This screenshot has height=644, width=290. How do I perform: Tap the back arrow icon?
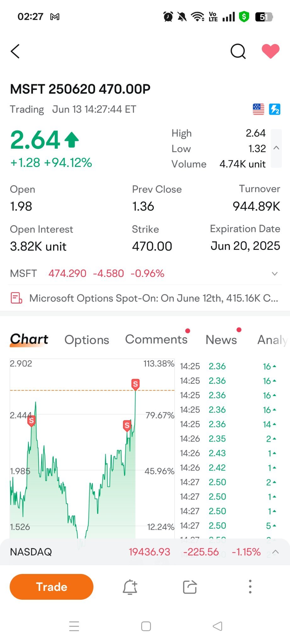click(15, 51)
